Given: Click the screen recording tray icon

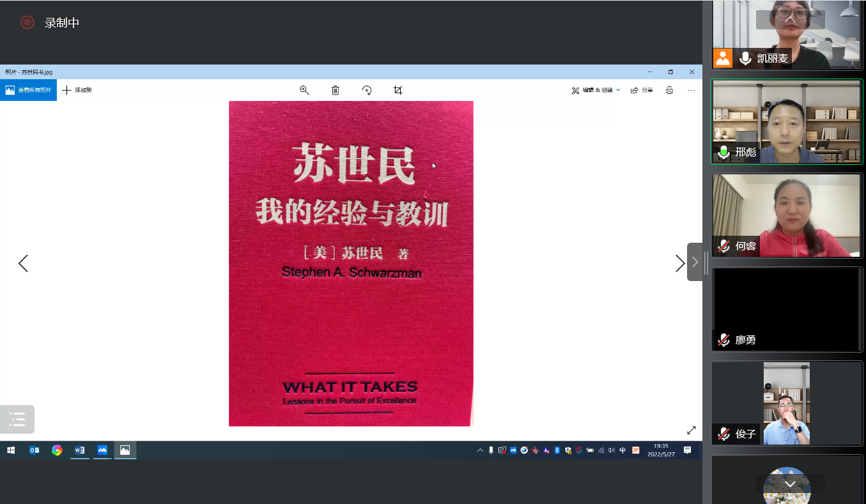Looking at the screenshot, I should tap(502, 450).
